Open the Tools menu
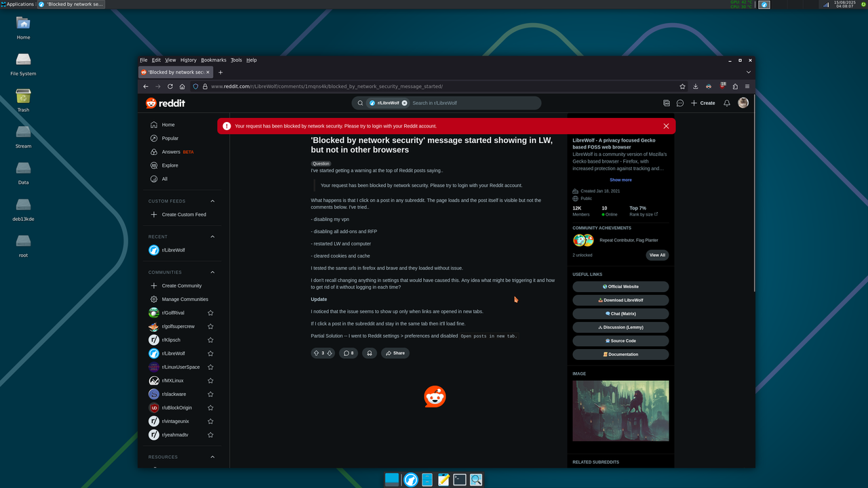868x488 pixels. coord(236,60)
